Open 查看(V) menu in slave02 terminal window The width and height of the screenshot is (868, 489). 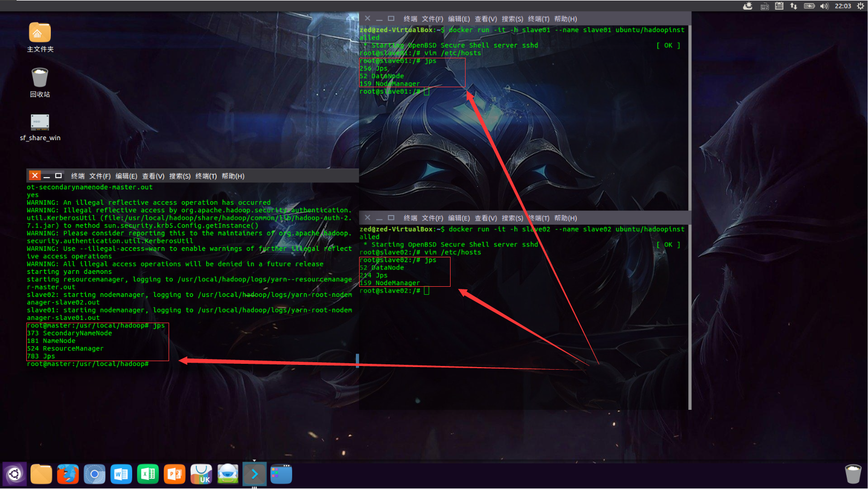pyautogui.click(x=486, y=218)
